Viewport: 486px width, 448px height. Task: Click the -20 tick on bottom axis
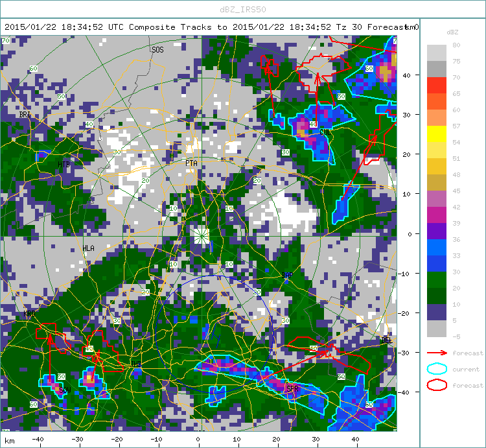click(117, 439)
